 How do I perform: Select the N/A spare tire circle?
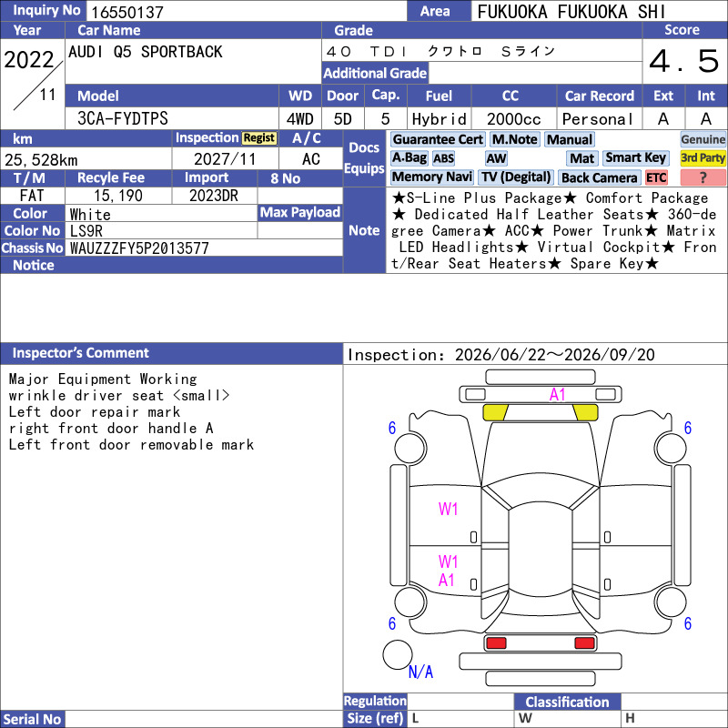(398, 654)
